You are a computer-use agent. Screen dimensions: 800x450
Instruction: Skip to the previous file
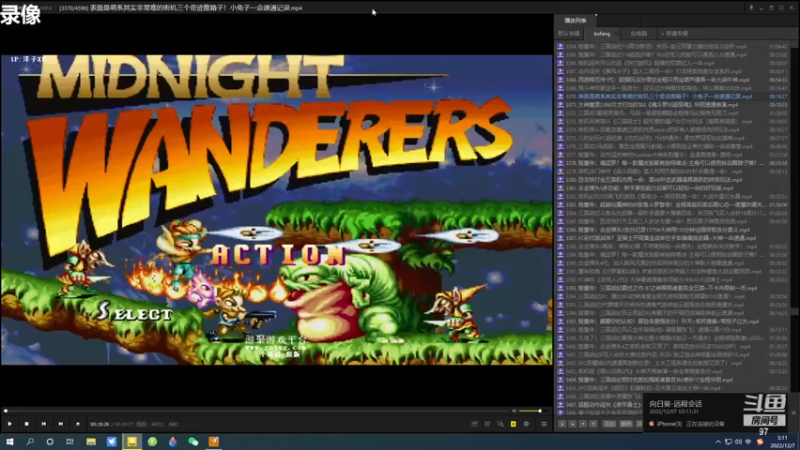(x=44, y=423)
